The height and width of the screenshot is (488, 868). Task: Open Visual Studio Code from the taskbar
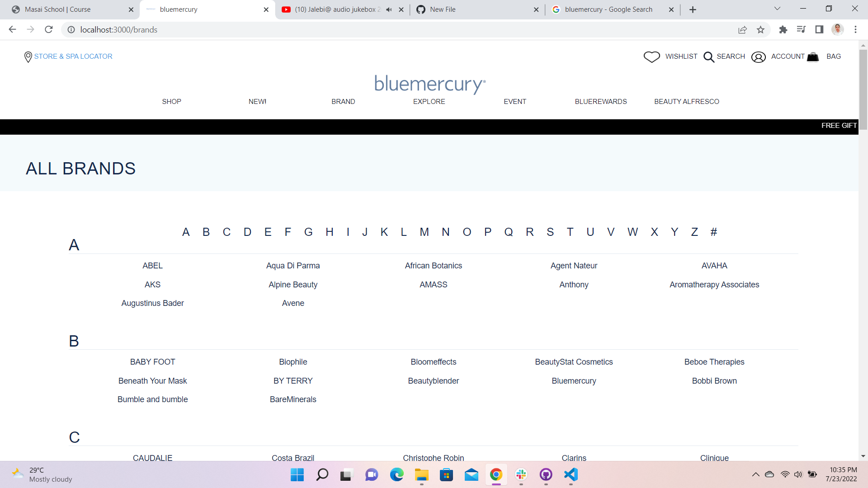[571, 475]
